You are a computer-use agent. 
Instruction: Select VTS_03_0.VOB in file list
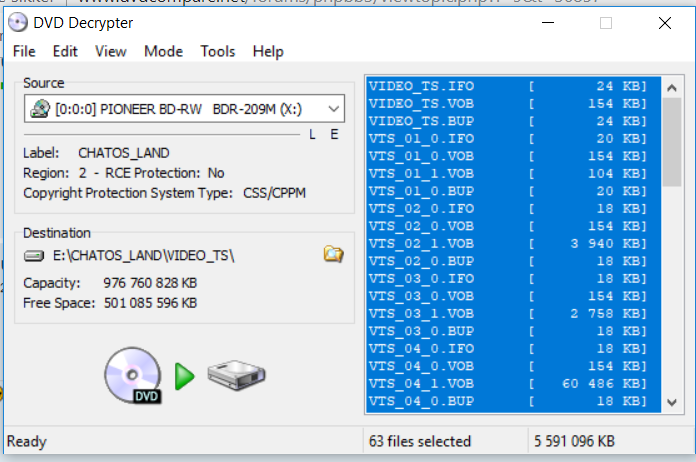(x=514, y=296)
